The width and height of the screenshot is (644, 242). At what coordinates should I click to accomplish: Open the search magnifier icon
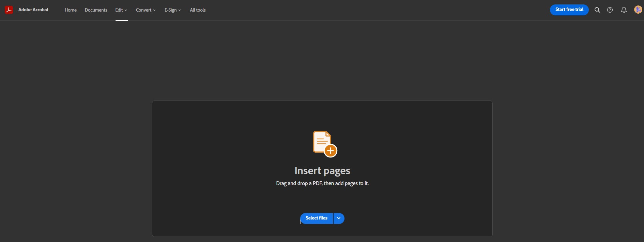pos(597,10)
